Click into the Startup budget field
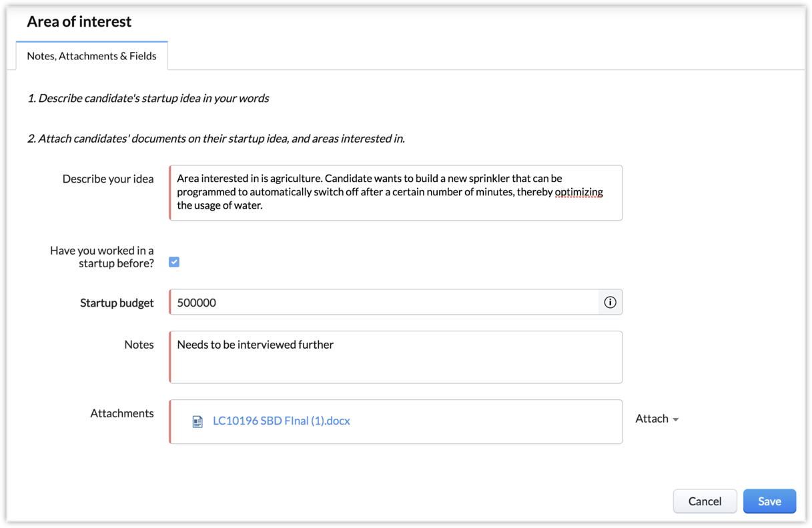Screen dimensions: 812x528 click(x=384, y=303)
